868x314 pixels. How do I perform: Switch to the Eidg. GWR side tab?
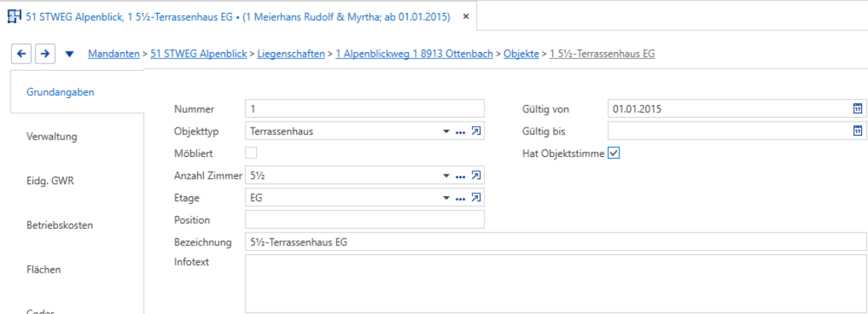(x=51, y=180)
